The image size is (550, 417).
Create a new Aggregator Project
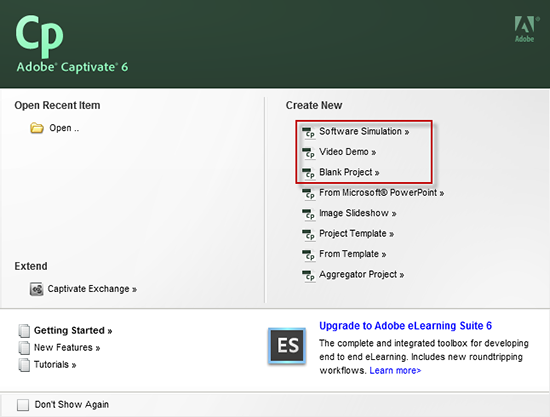click(x=362, y=275)
